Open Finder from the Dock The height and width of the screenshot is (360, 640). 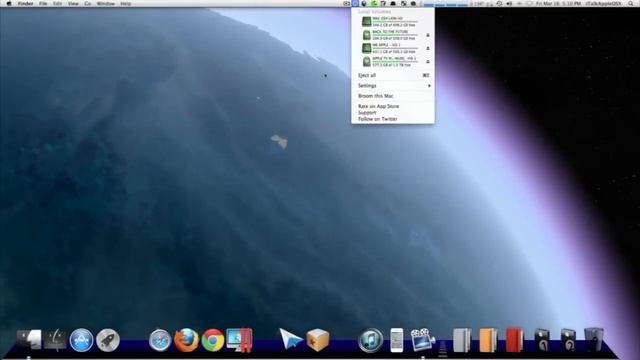[x=29, y=340]
